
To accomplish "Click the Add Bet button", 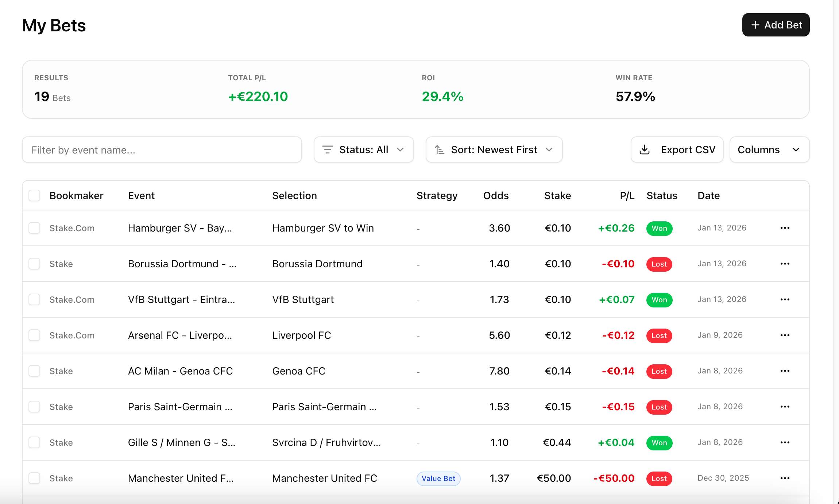I will (776, 25).
